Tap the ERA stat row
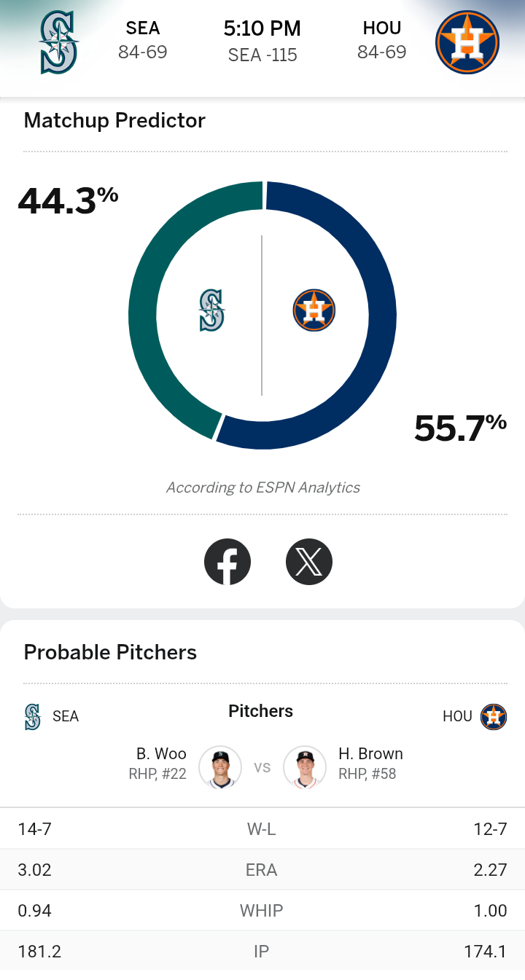Viewport: 525px width, 980px height. [262, 870]
